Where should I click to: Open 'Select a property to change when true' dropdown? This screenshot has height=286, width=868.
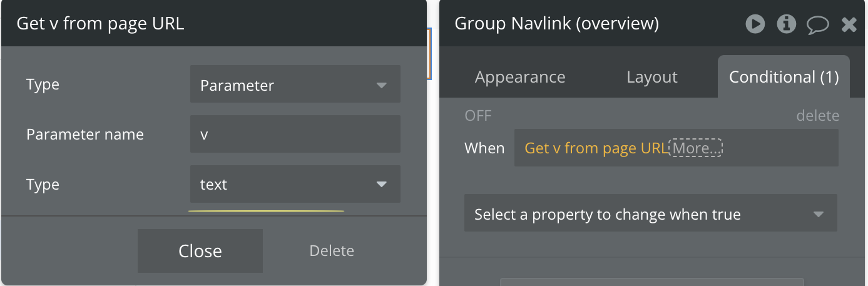click(x=651, y=214)
